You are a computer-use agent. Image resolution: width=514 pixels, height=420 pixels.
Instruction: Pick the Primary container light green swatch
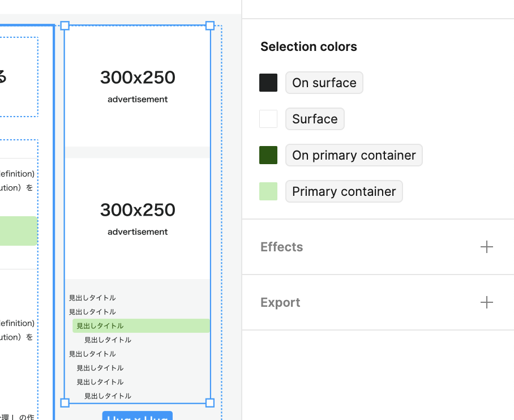268,191
